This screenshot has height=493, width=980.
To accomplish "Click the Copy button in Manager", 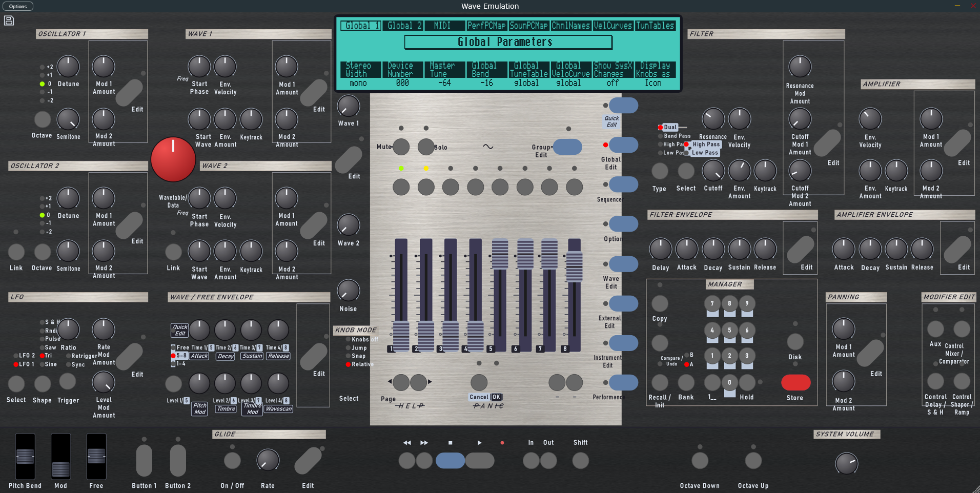I will (x=660, y=303).
